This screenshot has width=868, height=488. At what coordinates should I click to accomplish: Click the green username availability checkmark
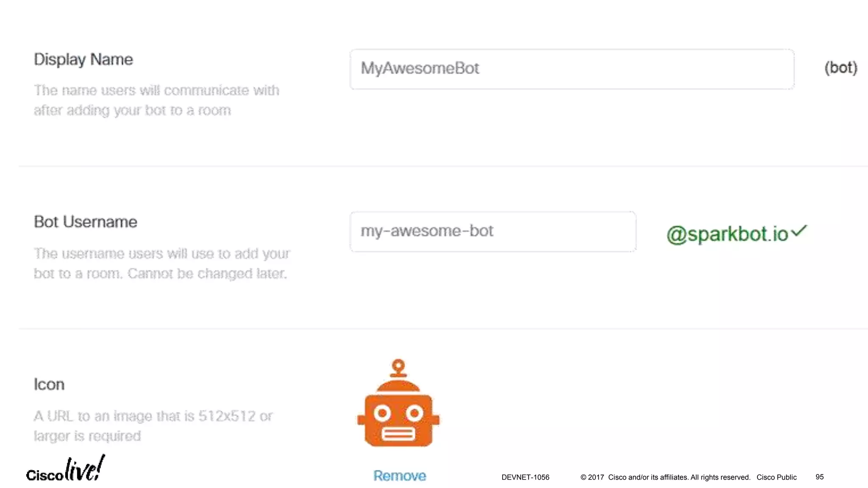(799, 231)
